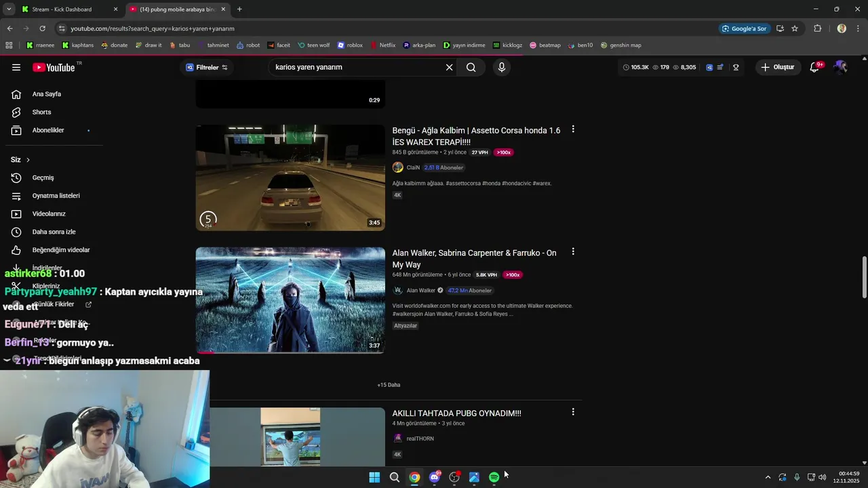This screenshot has width=868, height=488.
Task: Click the 5.8K VPH badge
Action: click(486, 275)
